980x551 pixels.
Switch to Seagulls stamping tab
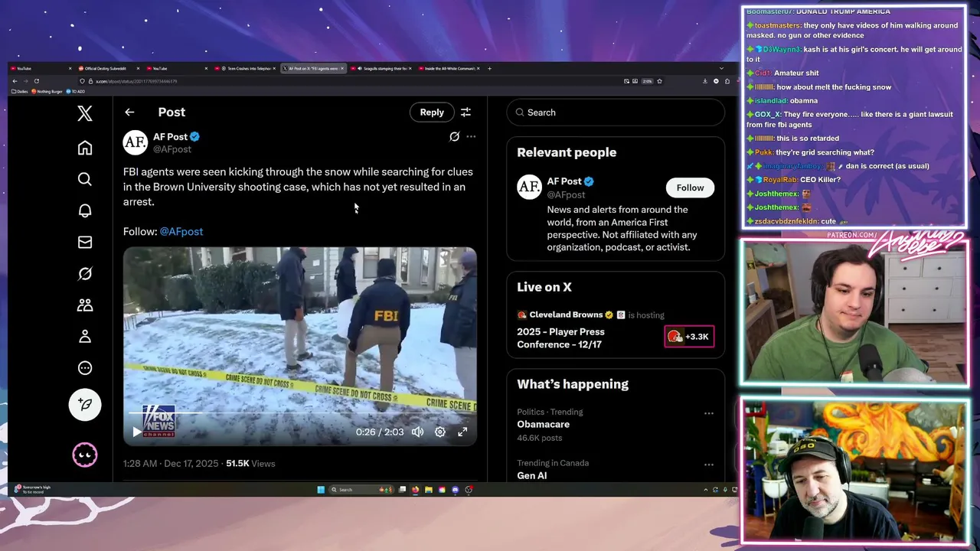click(x=381, y=68)
